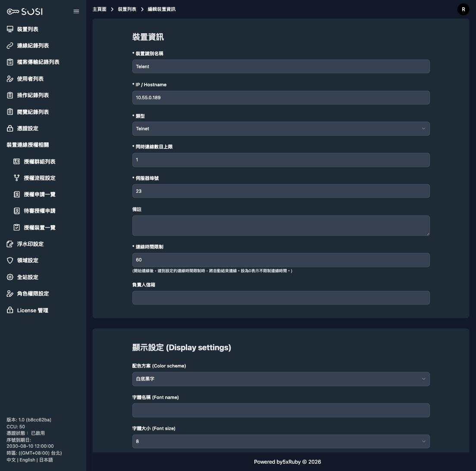Open 授權群組列表 submenu item

(x=40, y=162)
